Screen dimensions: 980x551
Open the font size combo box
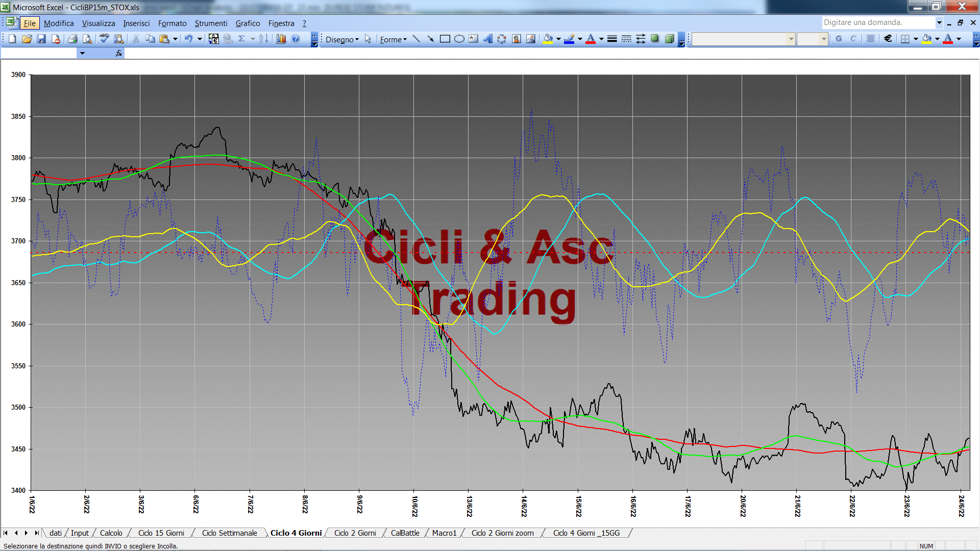coord(812,39)
